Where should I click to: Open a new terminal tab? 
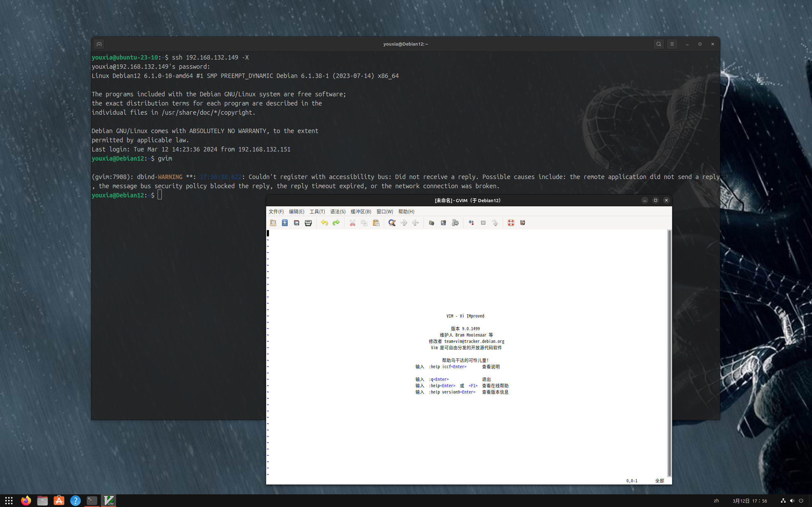click(x=99, y=44)
